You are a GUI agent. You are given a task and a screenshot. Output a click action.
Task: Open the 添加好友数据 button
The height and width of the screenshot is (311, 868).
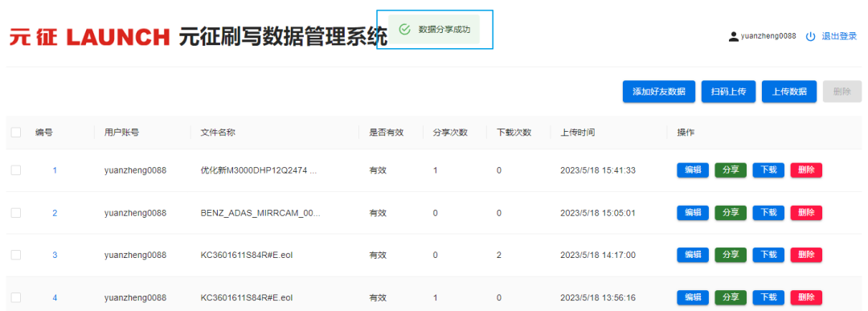pos(659,92)
